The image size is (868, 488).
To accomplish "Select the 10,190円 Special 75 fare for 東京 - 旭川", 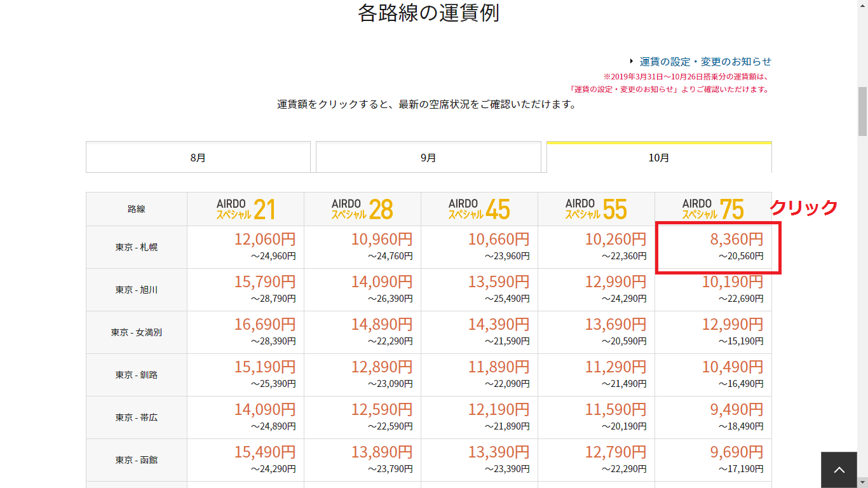I will pyautogui.click(x=732, y=282).
